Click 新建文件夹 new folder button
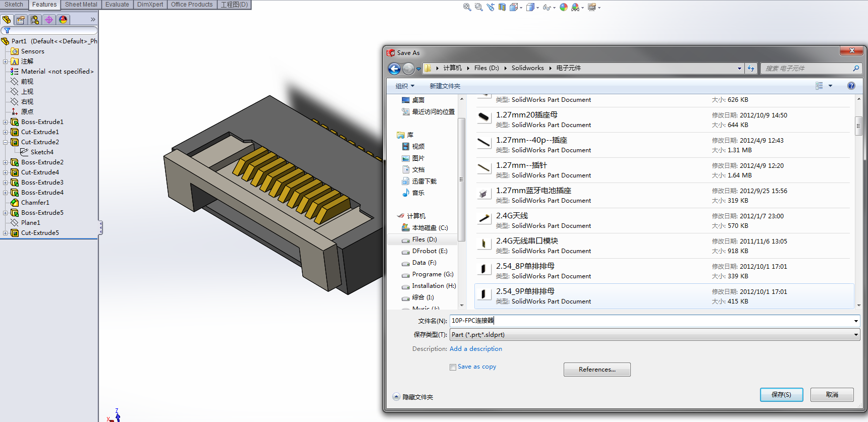 [445, 86]
